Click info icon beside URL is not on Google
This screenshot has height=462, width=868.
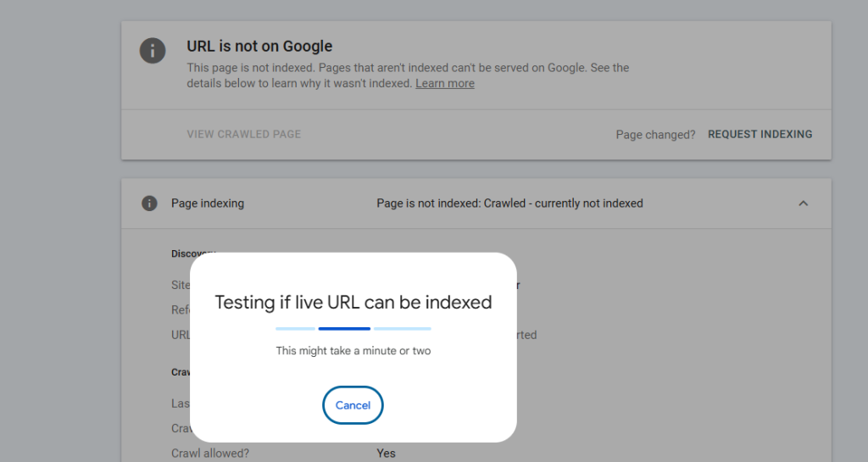(x=153, y=51)
